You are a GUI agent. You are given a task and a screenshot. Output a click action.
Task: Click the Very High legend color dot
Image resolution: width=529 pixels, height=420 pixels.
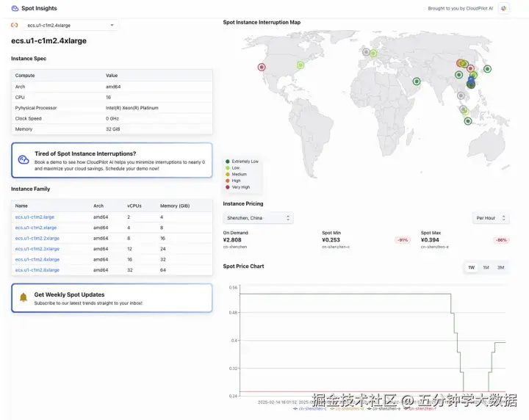(227, 187)
